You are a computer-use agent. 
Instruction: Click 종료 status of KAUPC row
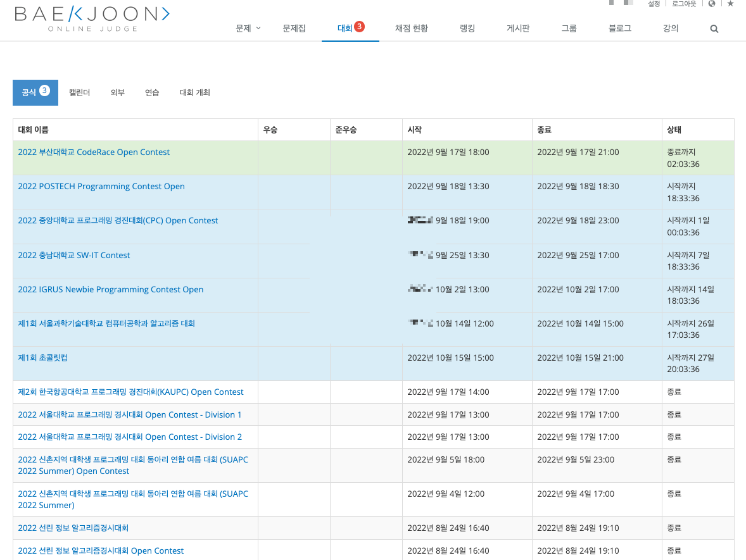pyautogui.click(x=674, y=392)
